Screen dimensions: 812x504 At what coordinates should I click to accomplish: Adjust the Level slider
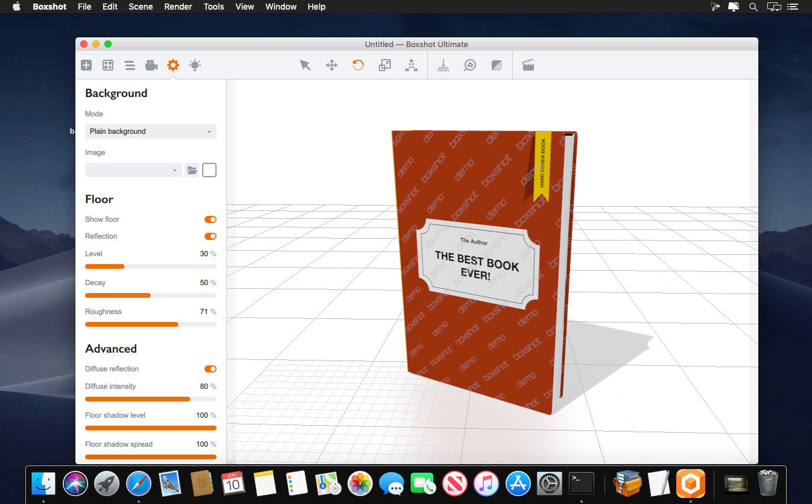[x=151, y=266]
